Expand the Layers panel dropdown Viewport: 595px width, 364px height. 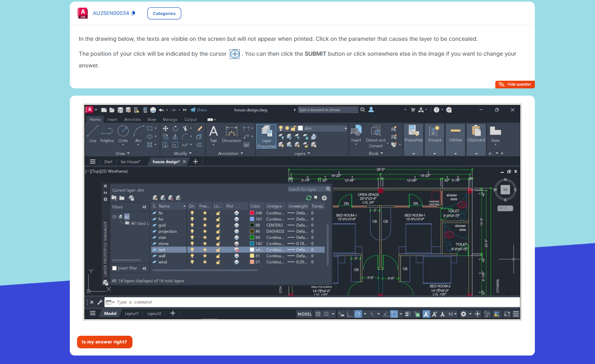302,153
